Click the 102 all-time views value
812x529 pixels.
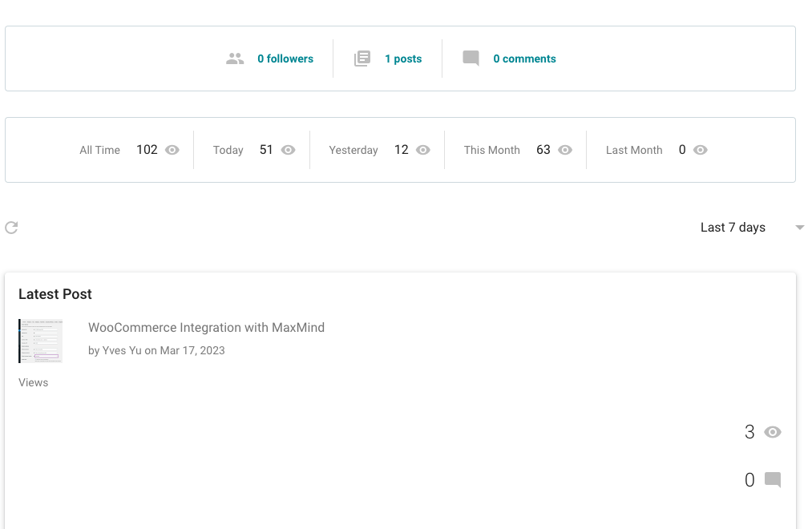pyautogui.click(x=147, y=150)
